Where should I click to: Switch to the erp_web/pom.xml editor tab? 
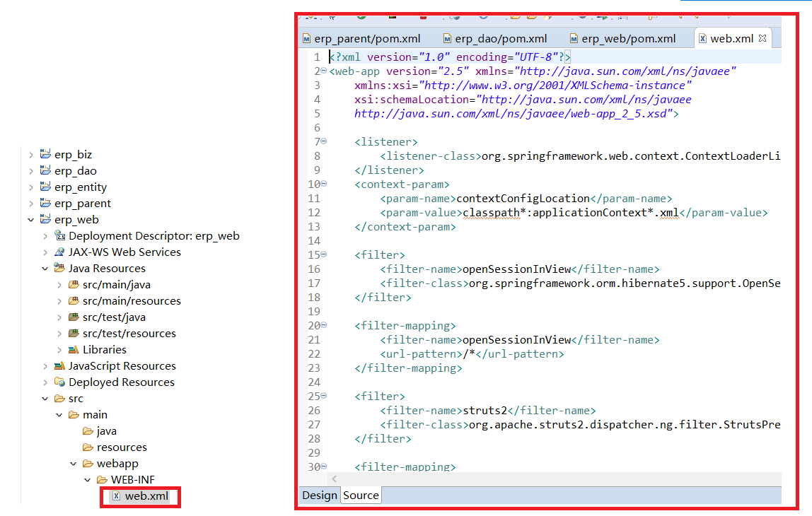[623, 39]
